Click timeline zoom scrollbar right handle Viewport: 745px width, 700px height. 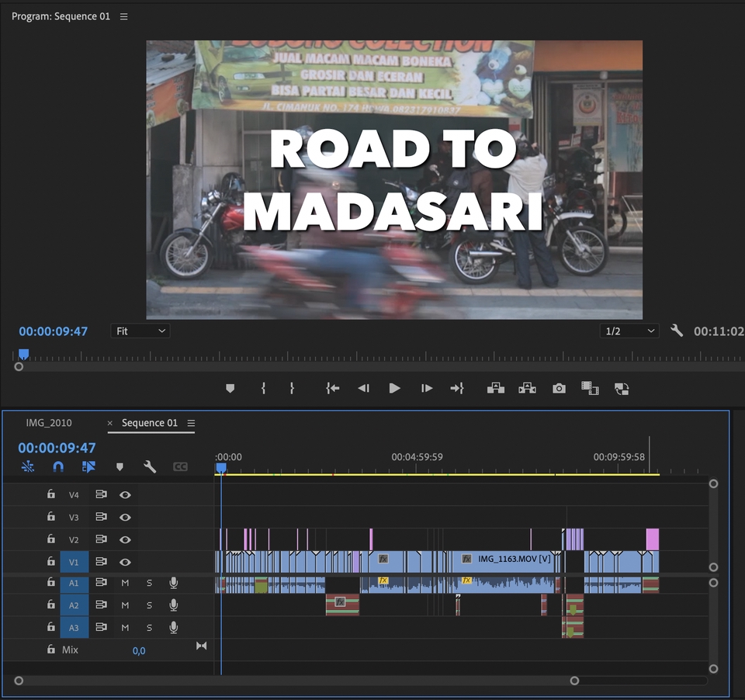click(574, 681)
